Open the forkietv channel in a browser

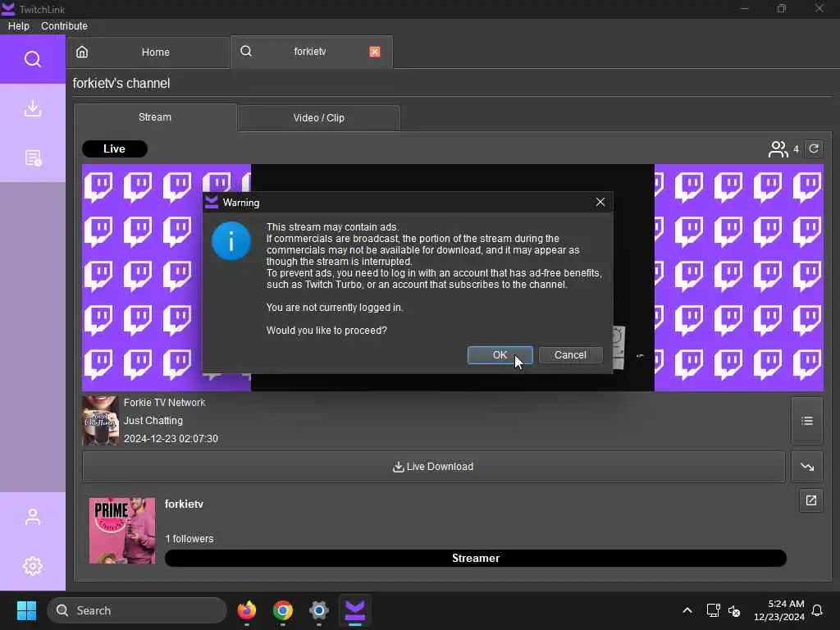click(811, 500)
